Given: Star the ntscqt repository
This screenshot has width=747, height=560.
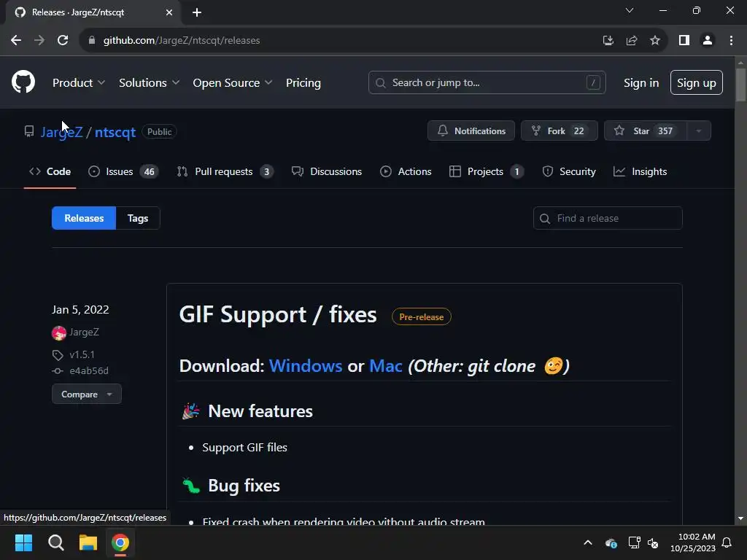Looking at the screenshot, I should click(646, 131).
